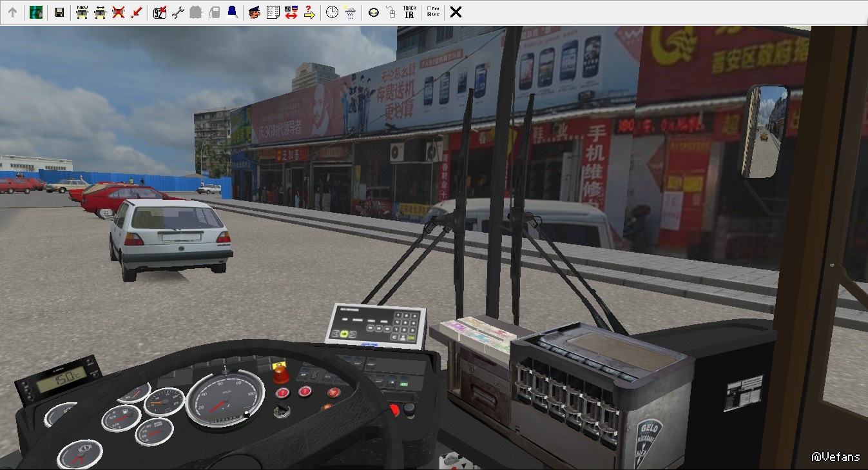Click the steering wheel toolbar icon
The width and height of the screenshot is (868, 470).
(x=373, y=12)
